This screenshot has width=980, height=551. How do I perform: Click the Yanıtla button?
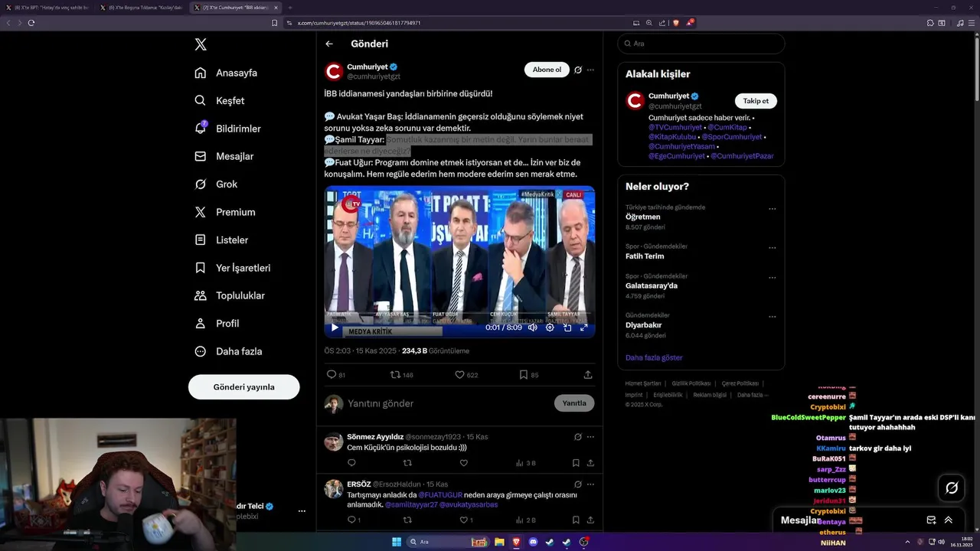(574, 403)
